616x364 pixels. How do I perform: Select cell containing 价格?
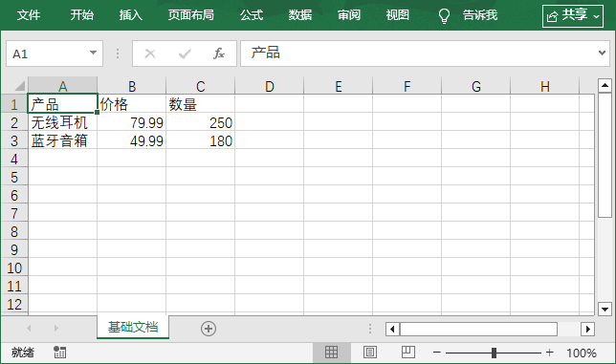point(132,104)
